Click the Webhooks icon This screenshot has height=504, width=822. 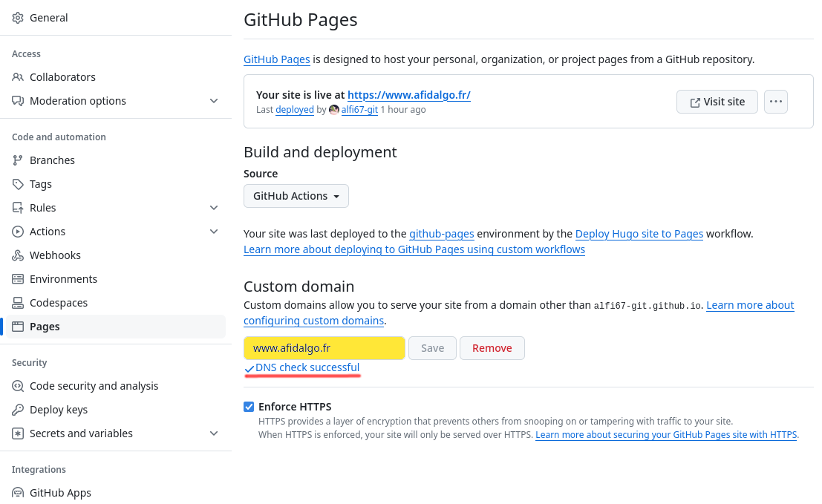click(18, 255)
